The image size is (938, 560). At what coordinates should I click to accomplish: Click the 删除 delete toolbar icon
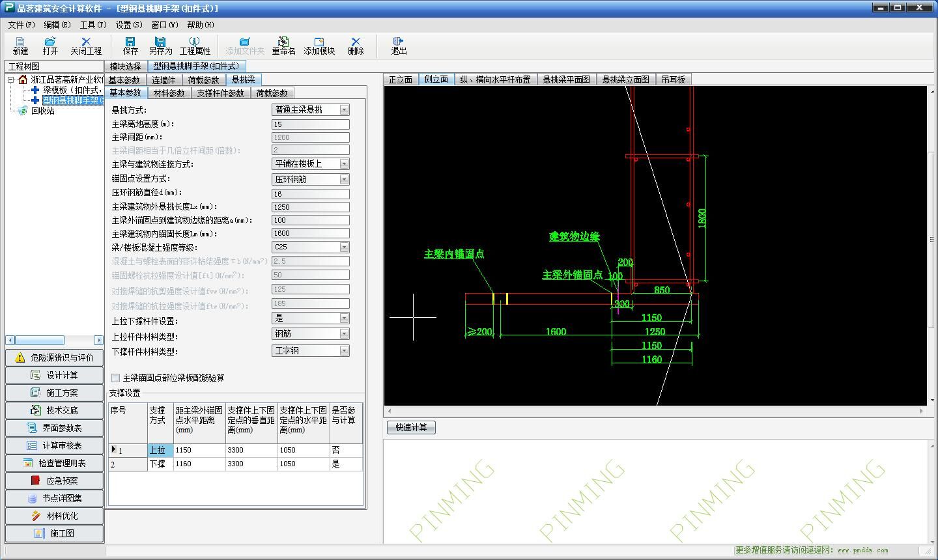[356, 46]
